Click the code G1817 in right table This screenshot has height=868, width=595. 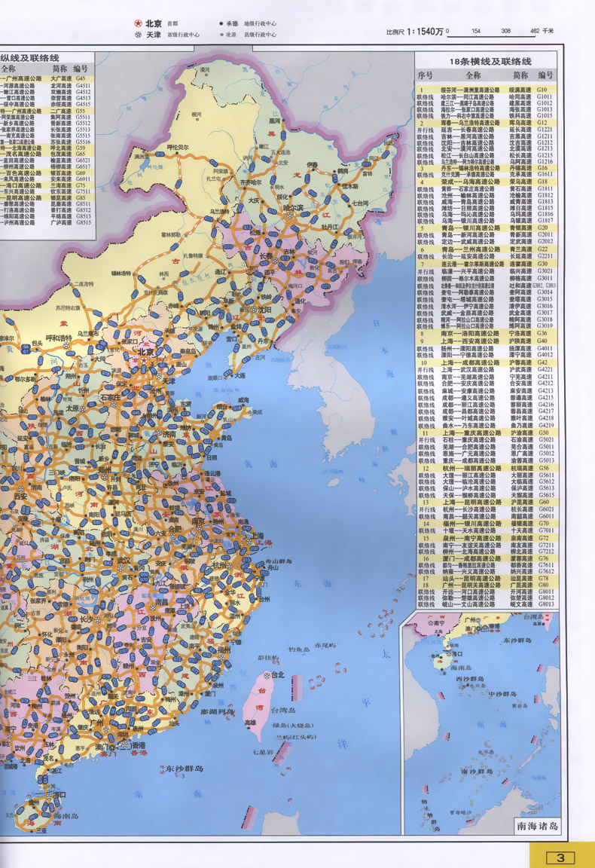click(545, 220)
